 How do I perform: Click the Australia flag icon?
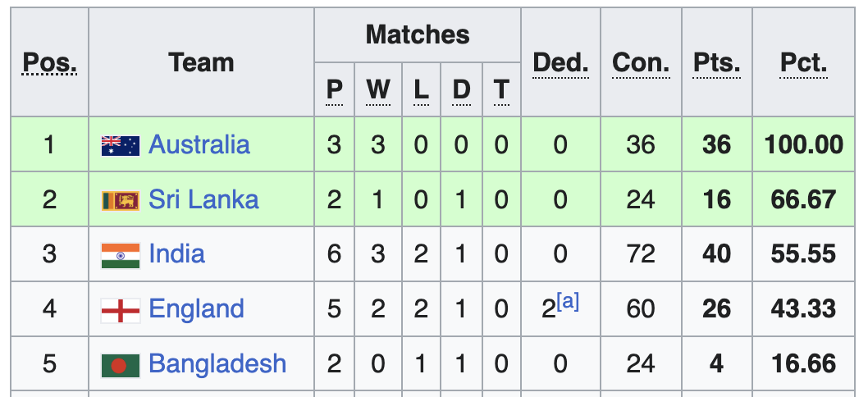click(x=120, y=146)
